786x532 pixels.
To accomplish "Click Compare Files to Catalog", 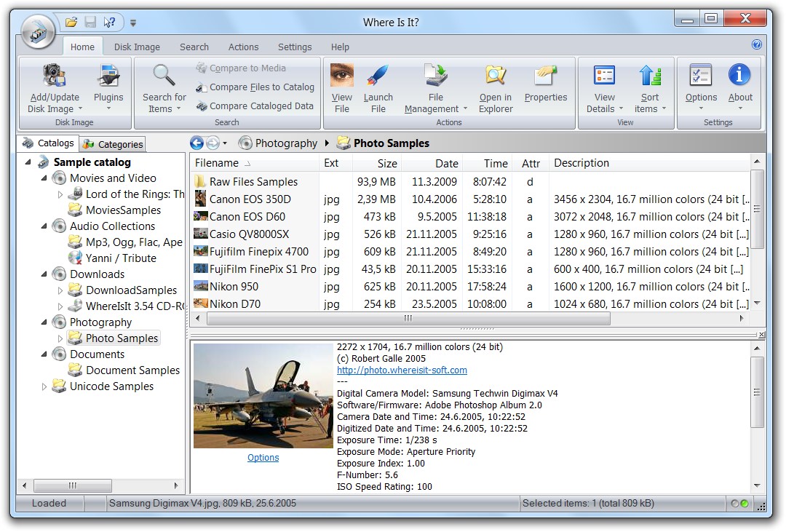I will (x=261, y=87).
